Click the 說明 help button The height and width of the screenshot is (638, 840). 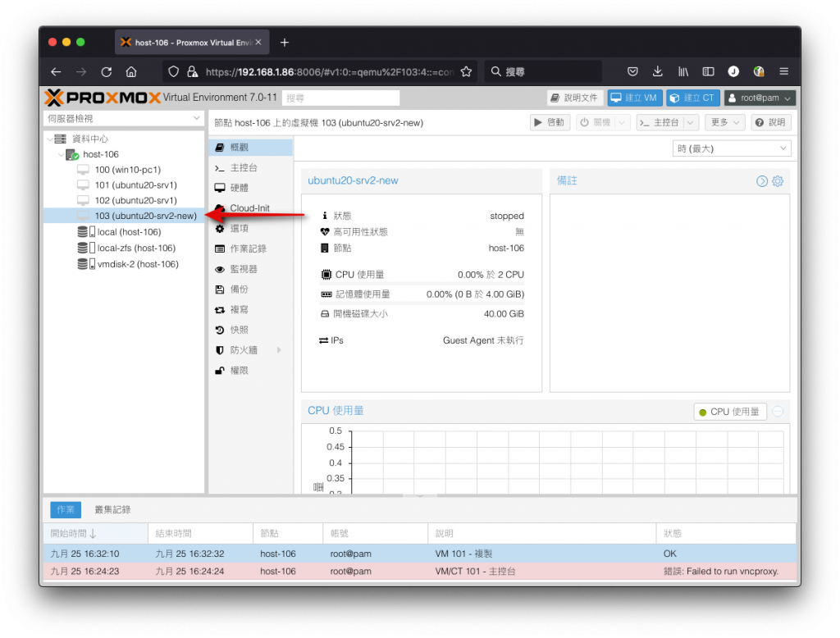(x=771, y=123)
